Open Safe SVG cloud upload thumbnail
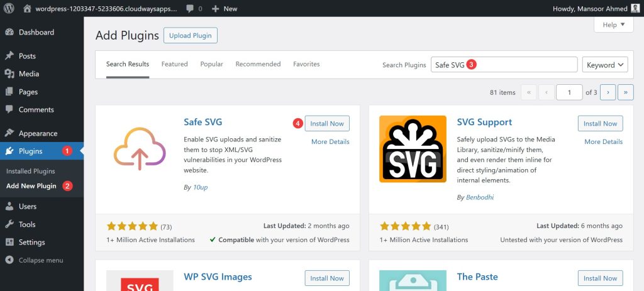This screenshot has height=291, width=644. [140, 149]
